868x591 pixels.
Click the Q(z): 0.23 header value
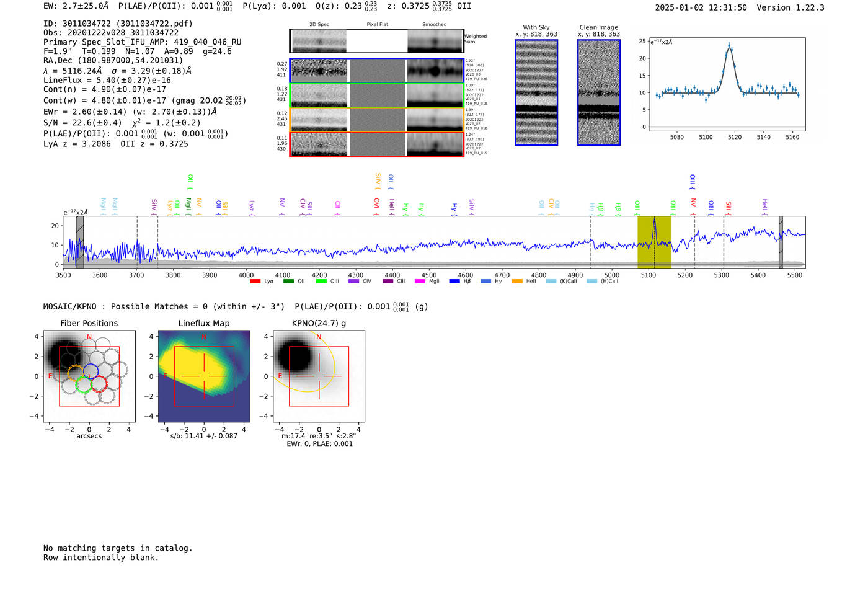tap(346, 6)
